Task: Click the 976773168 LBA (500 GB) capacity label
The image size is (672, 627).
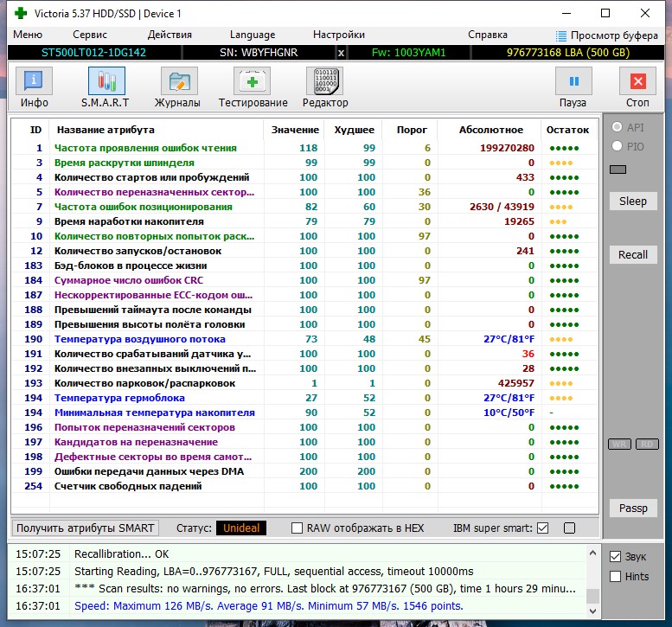Action: (x=568, y=53)
